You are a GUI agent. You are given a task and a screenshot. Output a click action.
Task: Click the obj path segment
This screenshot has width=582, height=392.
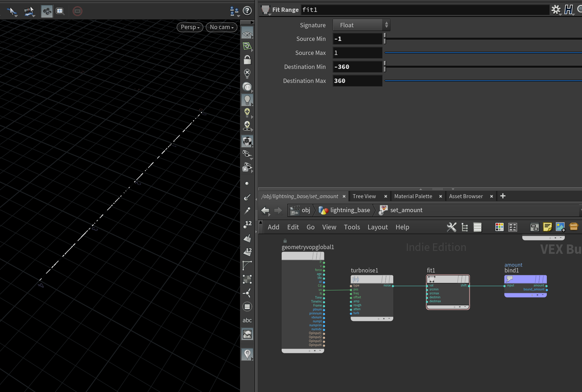pyautogui.click(x=300, y=210)
